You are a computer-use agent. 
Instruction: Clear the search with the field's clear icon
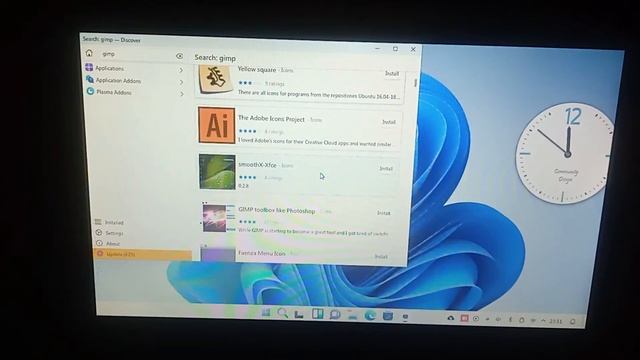[x=179, y=56]
